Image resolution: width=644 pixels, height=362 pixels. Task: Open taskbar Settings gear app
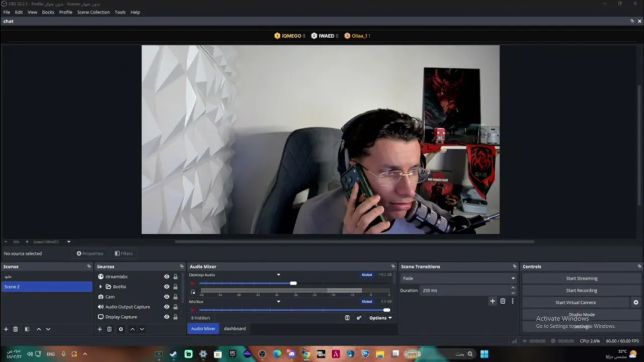coord(203,354)
